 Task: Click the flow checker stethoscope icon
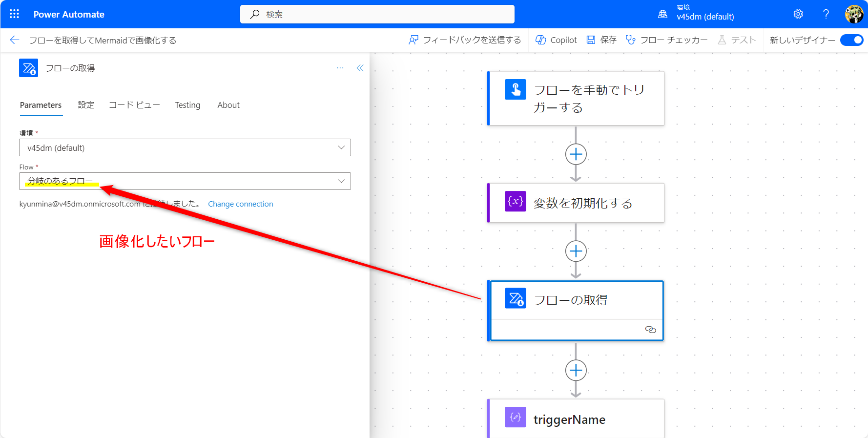[x=631, y=40]
